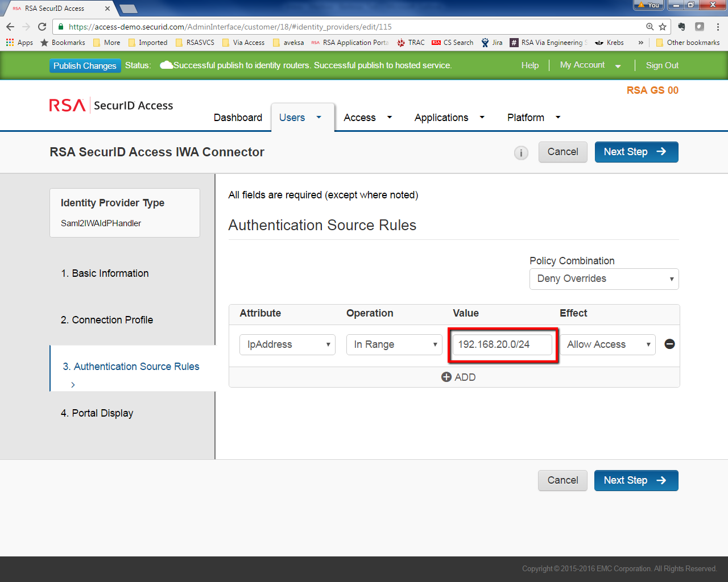Screen dimensions: 728x582
Task: Open the Policy Combination Deny Overrides dropdown
Action: [604, 278]
